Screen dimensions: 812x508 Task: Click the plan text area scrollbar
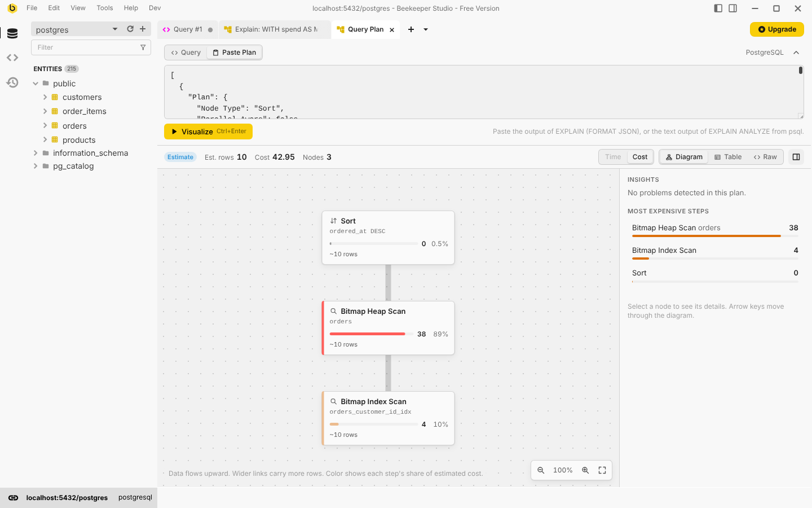[x=801, y=71]
